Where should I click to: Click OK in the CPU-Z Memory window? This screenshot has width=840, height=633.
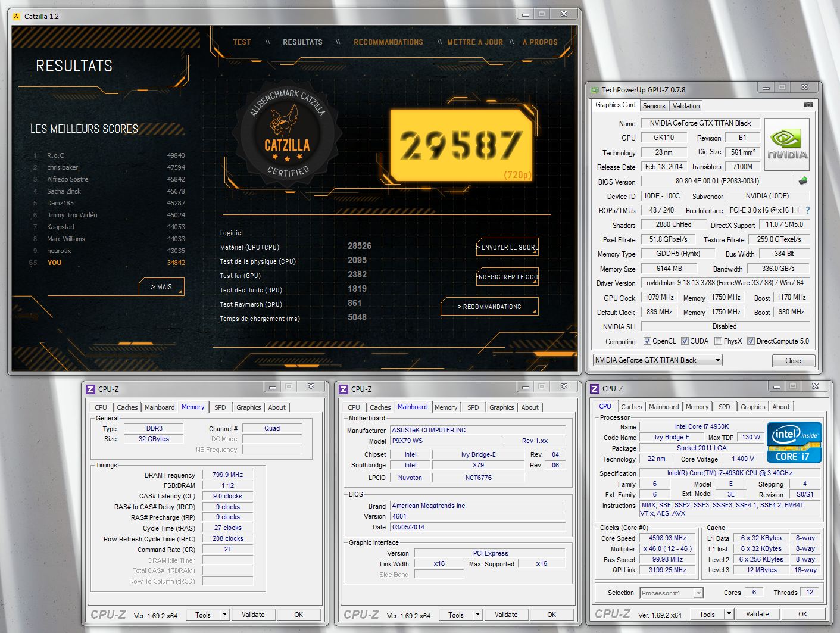(299, 615)
